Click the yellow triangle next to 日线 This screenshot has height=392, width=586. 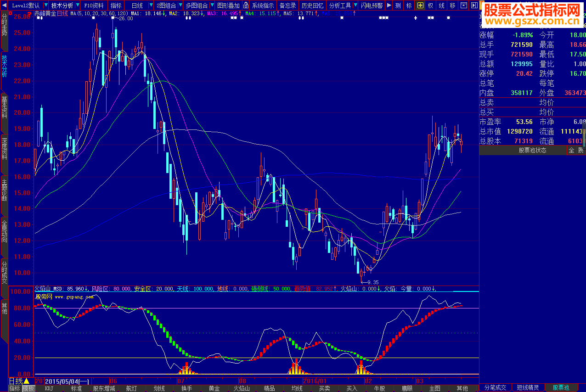(27, 381)
